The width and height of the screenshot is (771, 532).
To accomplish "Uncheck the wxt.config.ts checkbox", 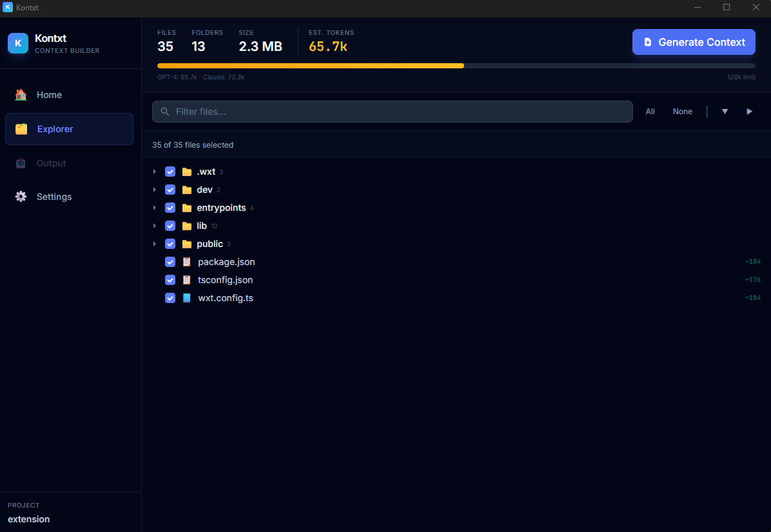I will click(170, 298).
